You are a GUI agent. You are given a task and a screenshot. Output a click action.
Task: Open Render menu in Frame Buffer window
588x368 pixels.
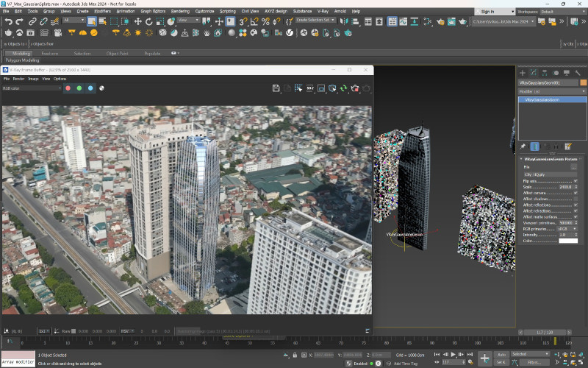pyautogui.click(x=19, y=79)
